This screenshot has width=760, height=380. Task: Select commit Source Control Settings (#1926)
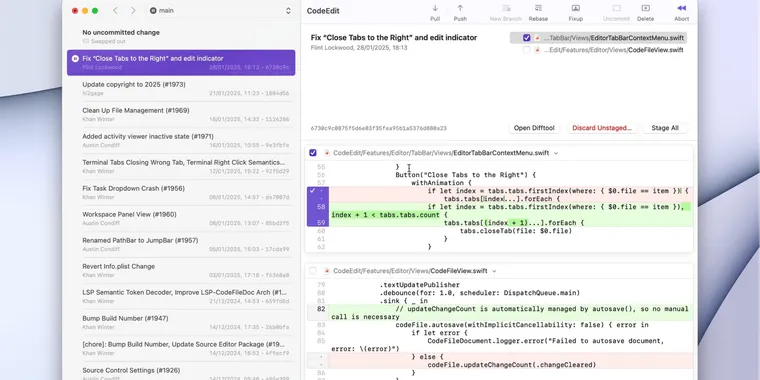point(181,372)
